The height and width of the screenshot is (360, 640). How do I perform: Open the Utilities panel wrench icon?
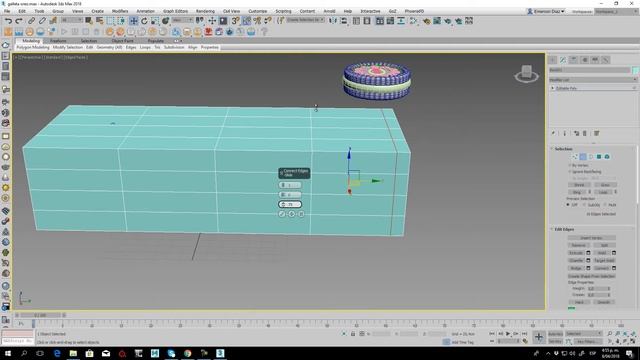tap(606, 60)
